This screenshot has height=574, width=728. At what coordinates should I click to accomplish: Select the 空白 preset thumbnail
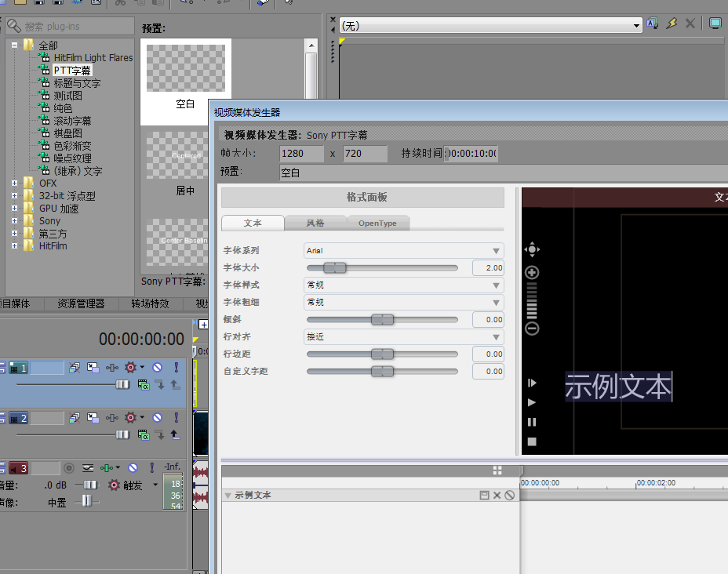tap(186, 67)
